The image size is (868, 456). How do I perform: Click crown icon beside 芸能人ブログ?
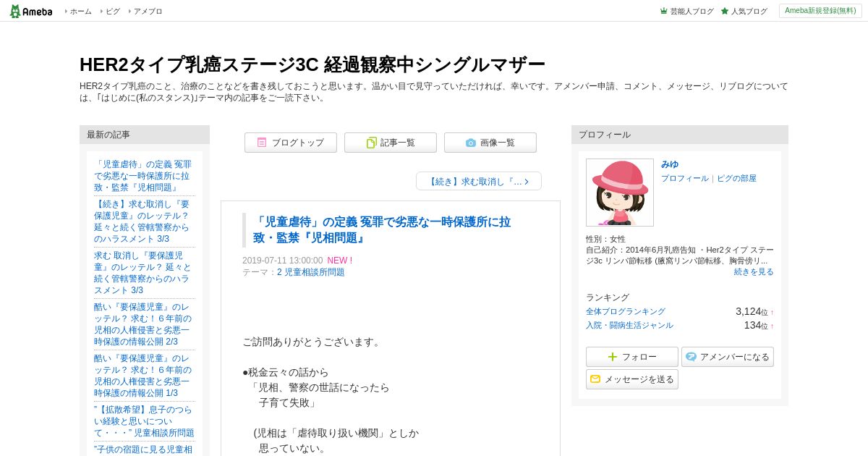(x=663, y=11)
